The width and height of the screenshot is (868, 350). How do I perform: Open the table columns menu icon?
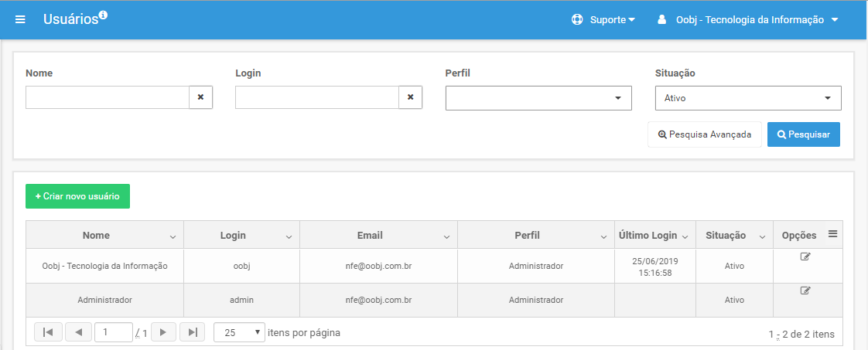tap(832, 234)
